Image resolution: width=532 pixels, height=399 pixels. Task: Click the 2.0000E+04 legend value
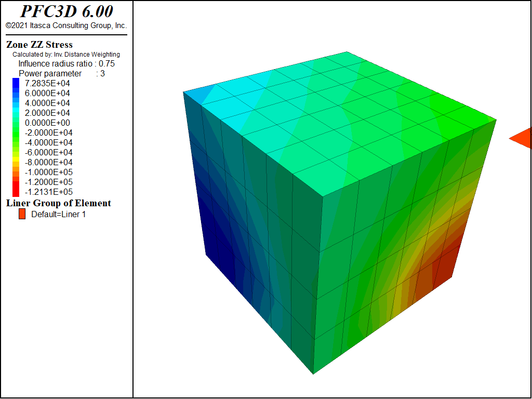pos(47,113)
